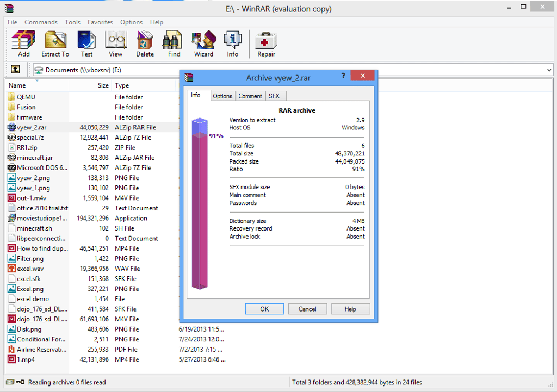This screenshot has height=392, width=557.
Task: Click the special.7z archive icon
Action: (x=12, y=138)
